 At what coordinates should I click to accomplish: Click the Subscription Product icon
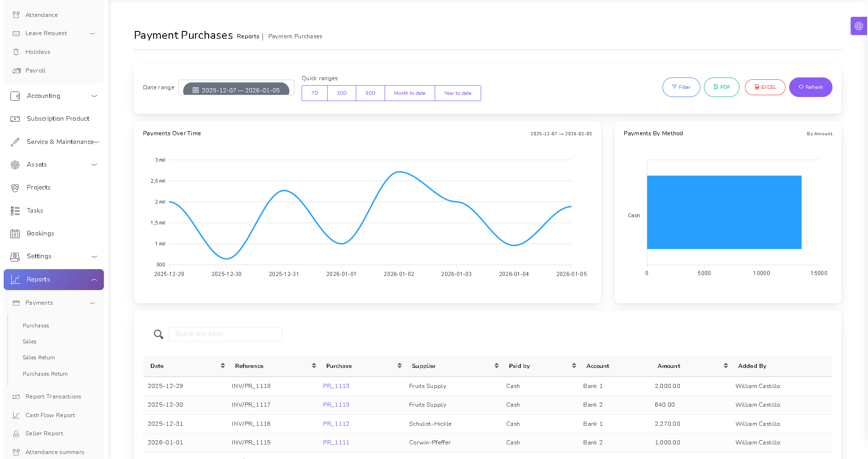point(15,119)
